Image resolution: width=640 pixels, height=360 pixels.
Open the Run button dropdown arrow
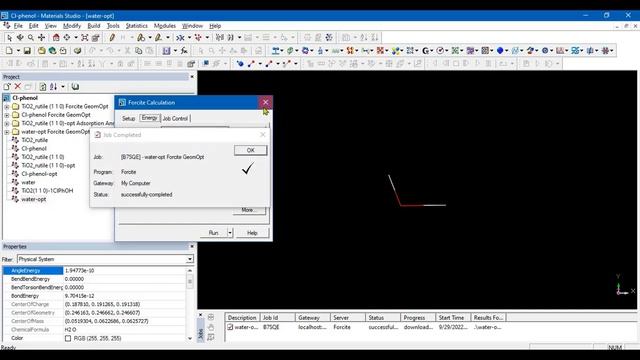(x=230, y=233)
